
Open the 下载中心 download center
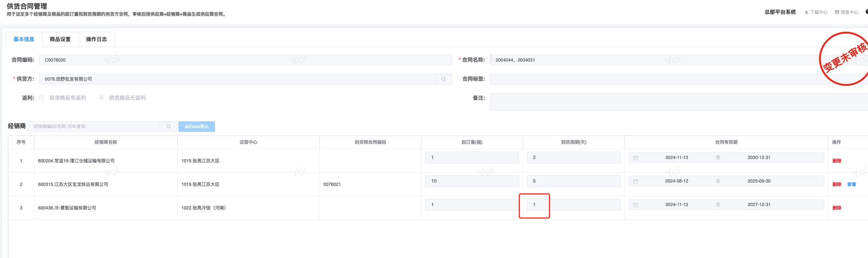tap(816, 12)
